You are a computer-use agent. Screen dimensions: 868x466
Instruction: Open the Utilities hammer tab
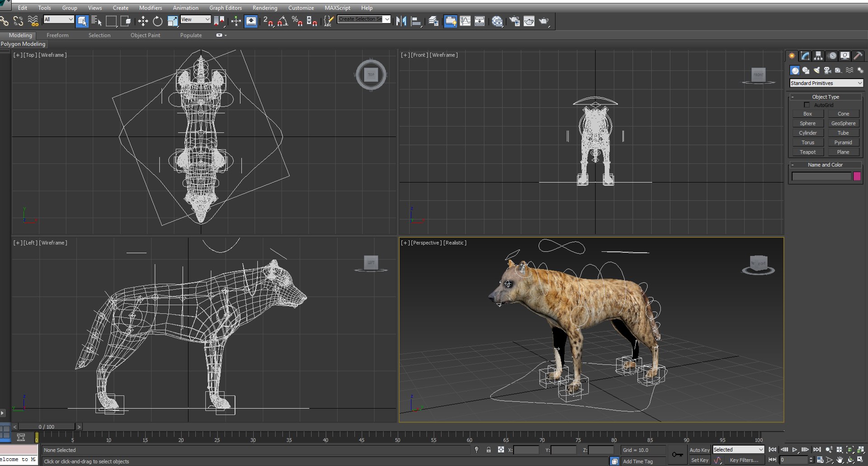pyautogui.click(x=858, y=56)
